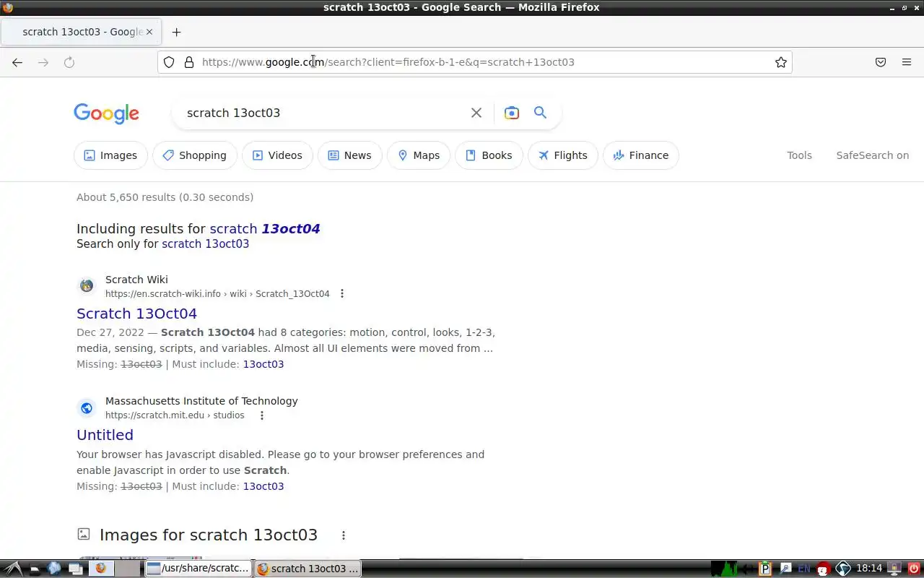924x578 pixels.
Task: Open the tracking protection shield icon
Action: (x=169, y=62)
